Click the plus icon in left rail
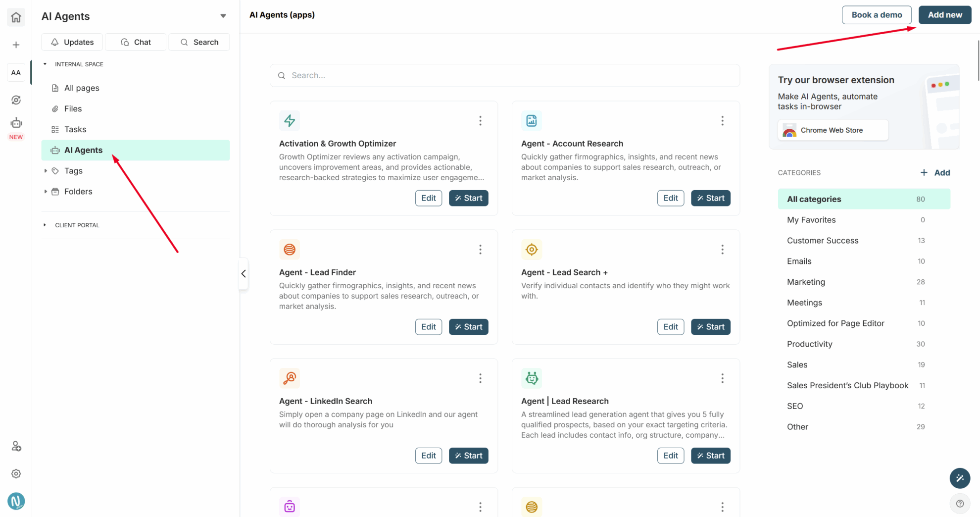Image resolution: width=980 pixels, height=517 pixels. pos(16,45)
